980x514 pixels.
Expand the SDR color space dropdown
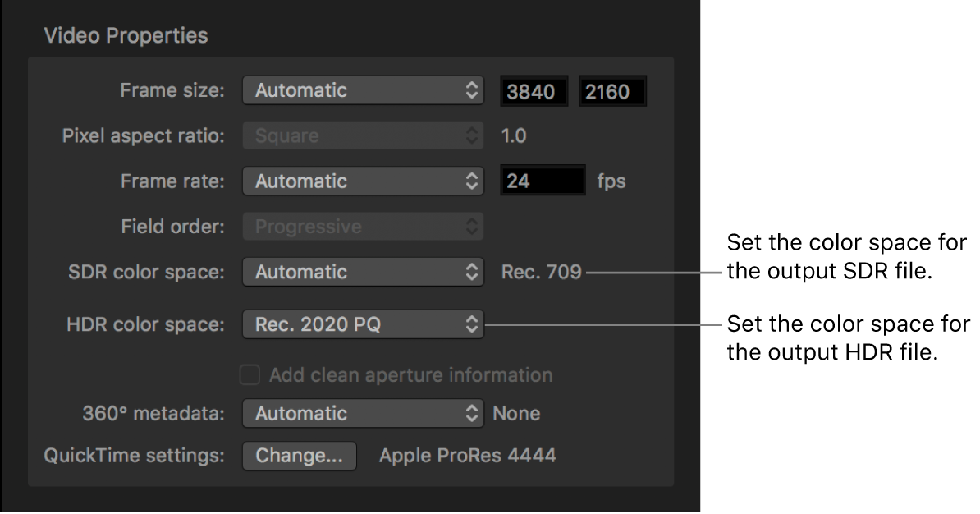[363, 272]
